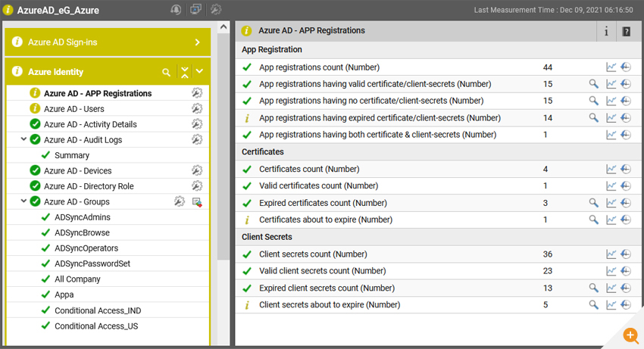The height and width of the screenshot is (349, 644).
Task: Select the Conditional Access_IND group
Action: [98, 311]
